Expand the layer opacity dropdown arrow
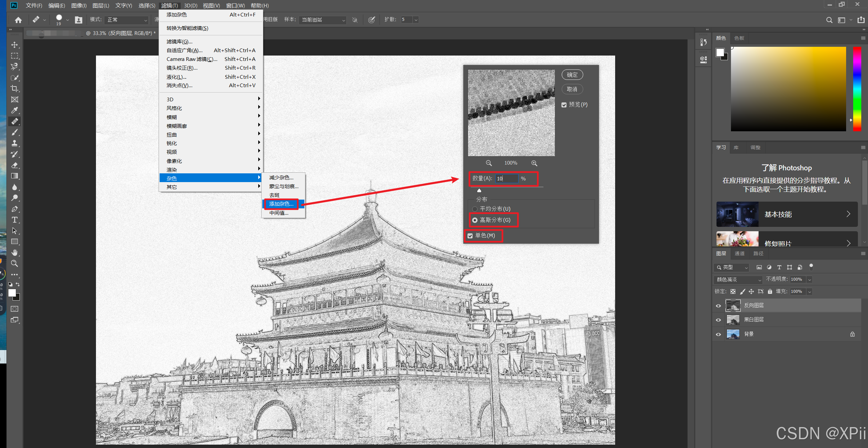Screen dimensions: 868x448 pos(809,280)
